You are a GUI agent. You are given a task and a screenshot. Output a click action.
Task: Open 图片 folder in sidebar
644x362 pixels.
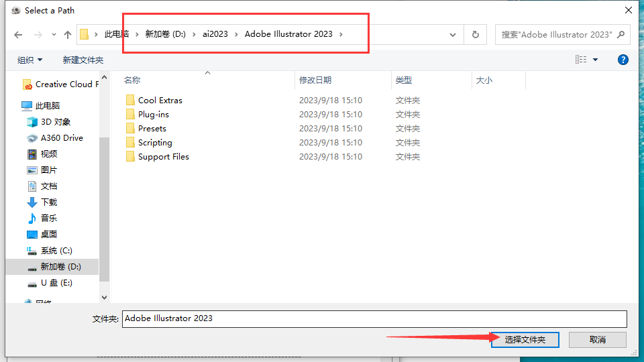(x=42, y=170)
